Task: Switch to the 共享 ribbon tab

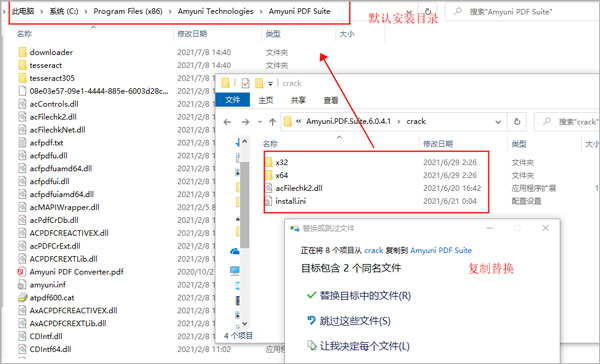Action: [x=298, y=100]
